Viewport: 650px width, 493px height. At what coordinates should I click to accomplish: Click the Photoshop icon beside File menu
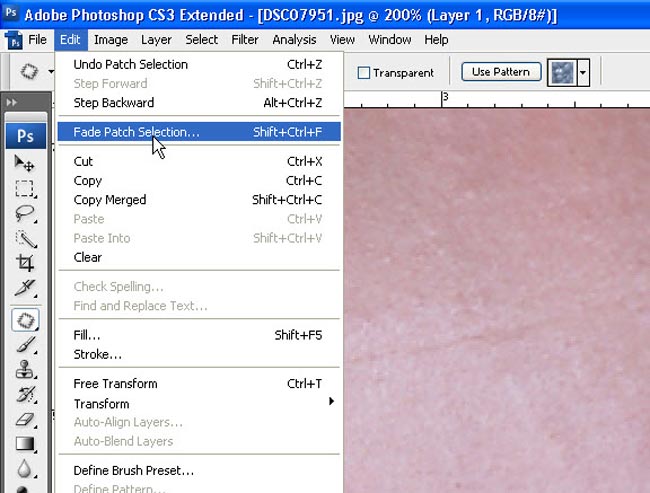pyautogui.click(x=14, y=40)
